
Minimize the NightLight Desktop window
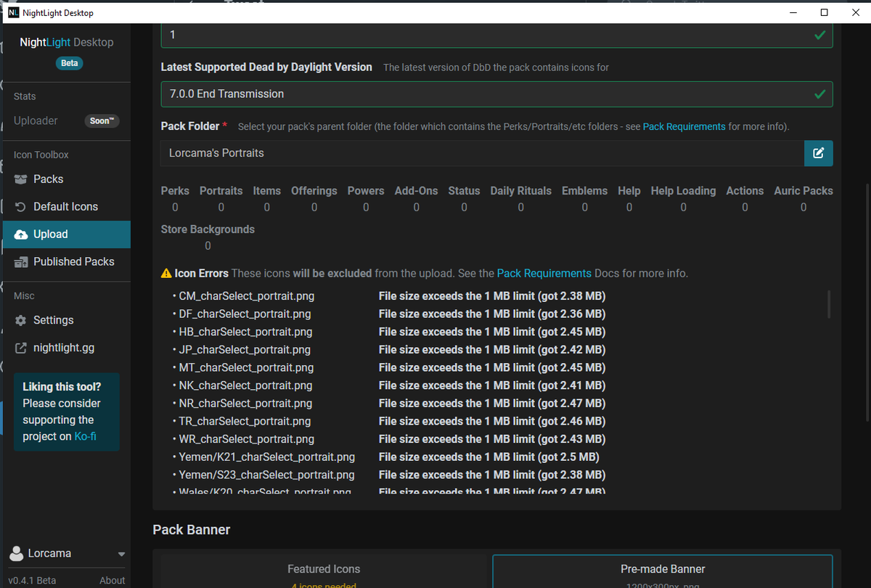(x=791, y=12)
